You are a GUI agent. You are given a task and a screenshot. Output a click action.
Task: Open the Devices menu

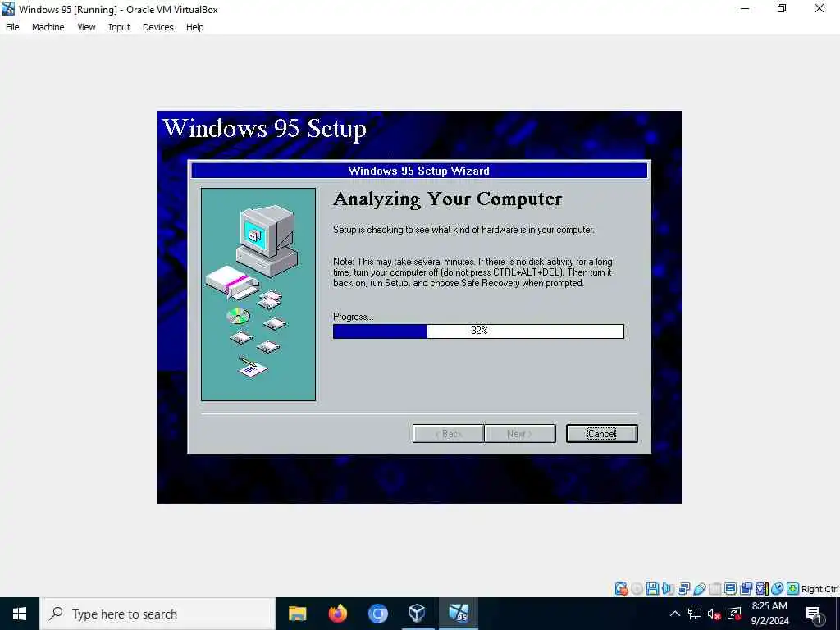(x=158, y=27)
